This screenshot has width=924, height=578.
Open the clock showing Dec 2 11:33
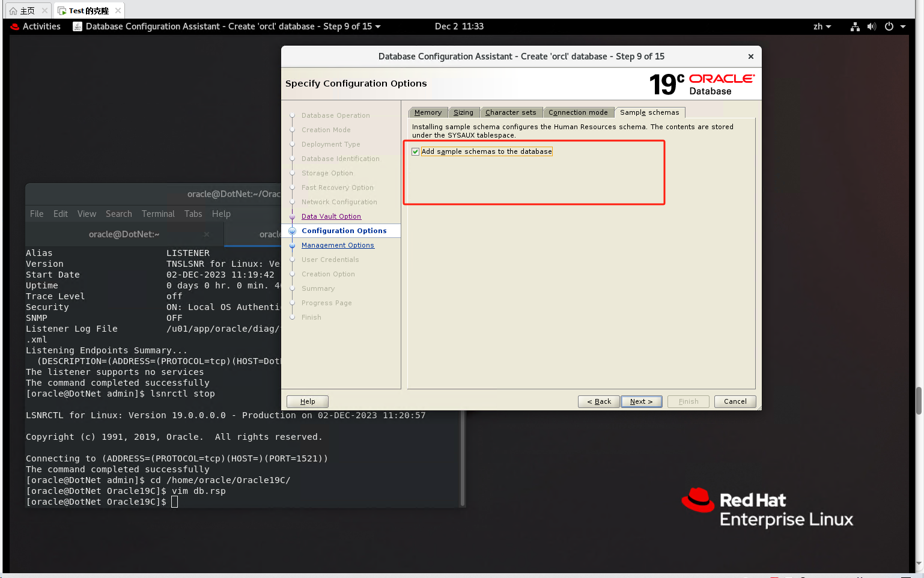coord(459,26)
